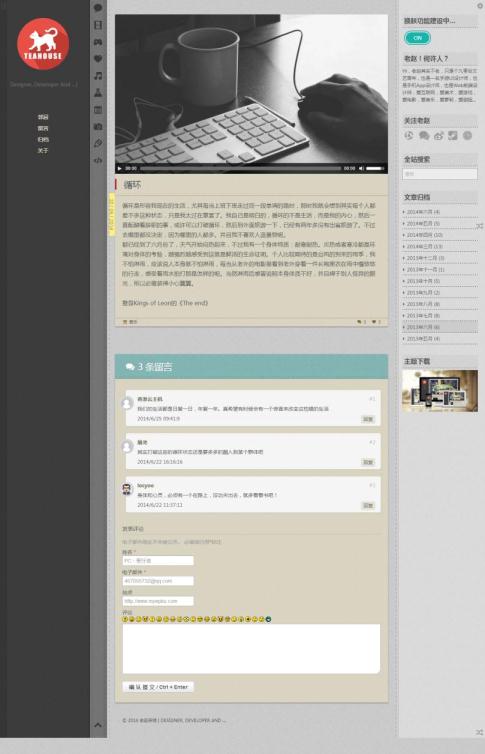The width and height of the screenshot is (485, 754).
Task: Open the Weibo follow icon
Action: click(438, 136)
